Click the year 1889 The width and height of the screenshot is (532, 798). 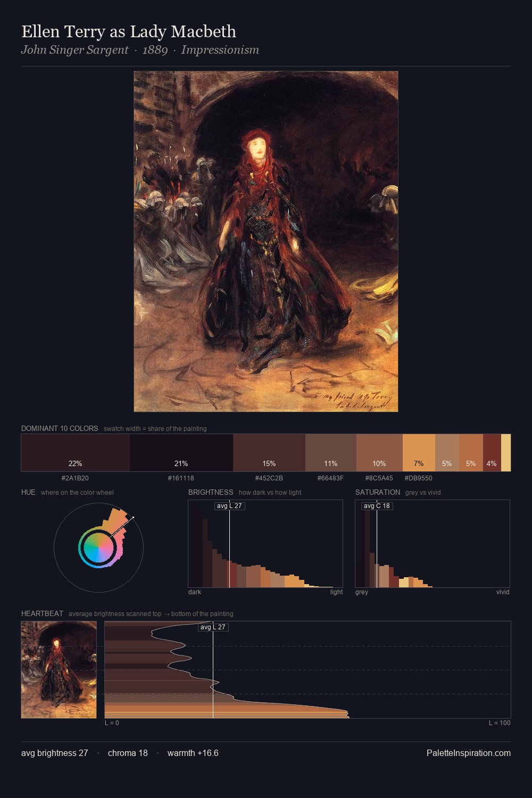click(x=155, y=50)
